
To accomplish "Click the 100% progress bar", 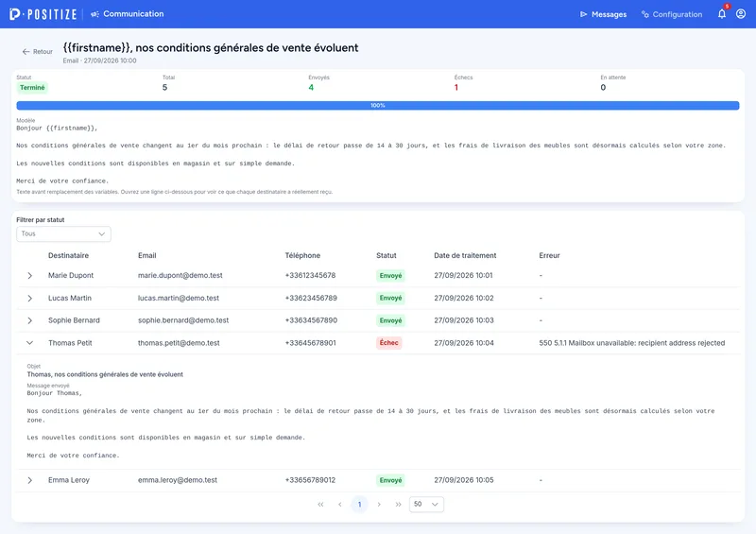I will 377,105.
